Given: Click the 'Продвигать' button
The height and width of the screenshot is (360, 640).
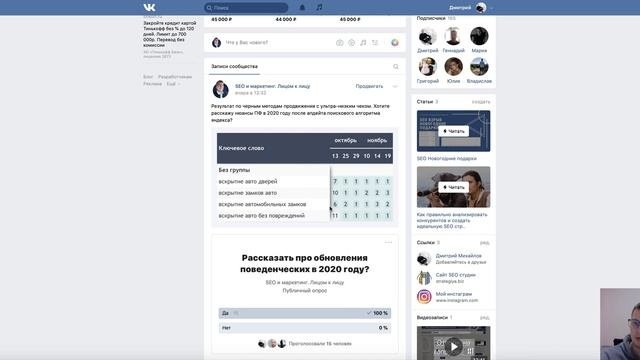Looking at the screenshot, I should [369, 86].
